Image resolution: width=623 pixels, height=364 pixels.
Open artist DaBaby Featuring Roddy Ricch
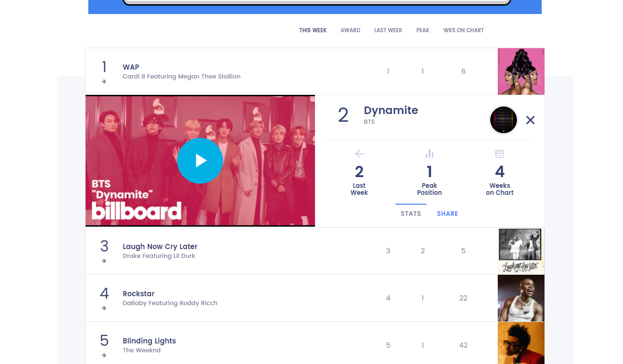pos(170,303)
